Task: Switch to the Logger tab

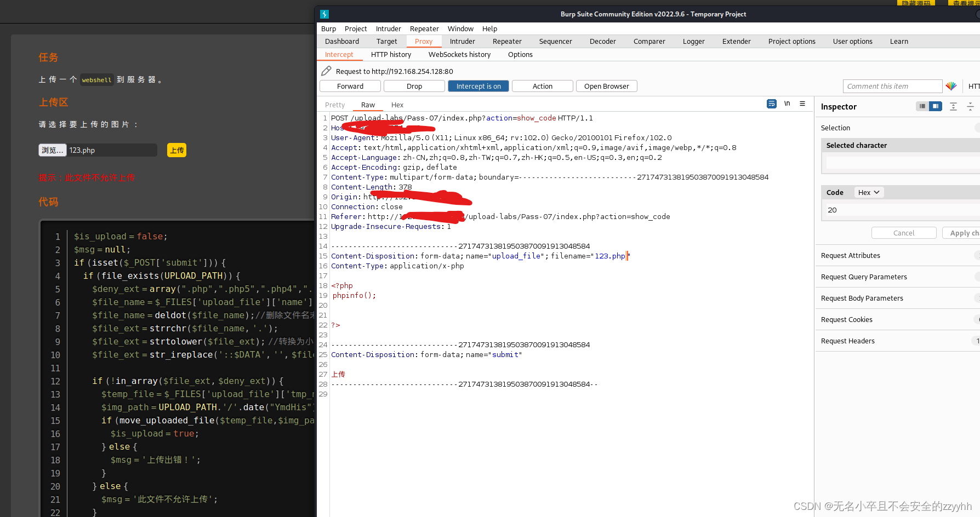Action: [x=693, y=41]
